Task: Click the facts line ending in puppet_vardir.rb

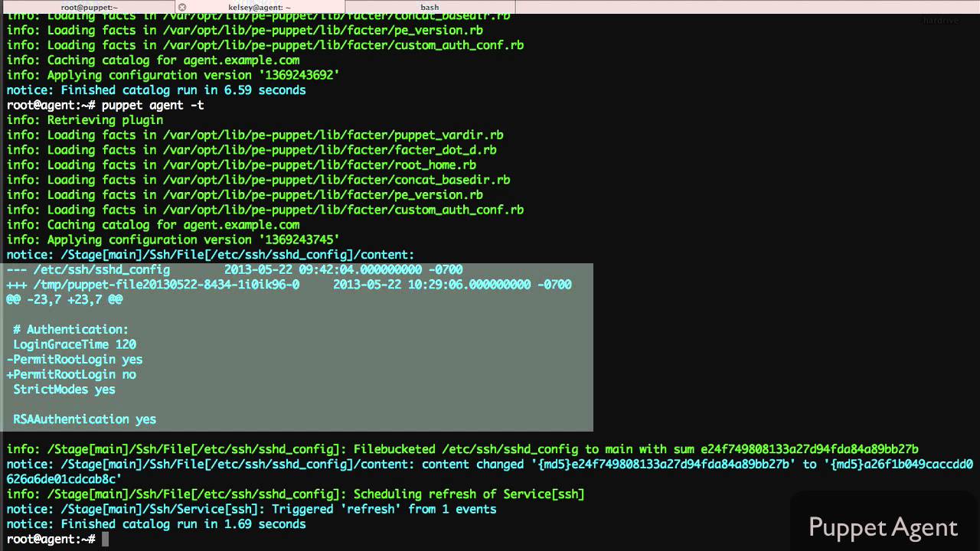Action: pos(255,135)
